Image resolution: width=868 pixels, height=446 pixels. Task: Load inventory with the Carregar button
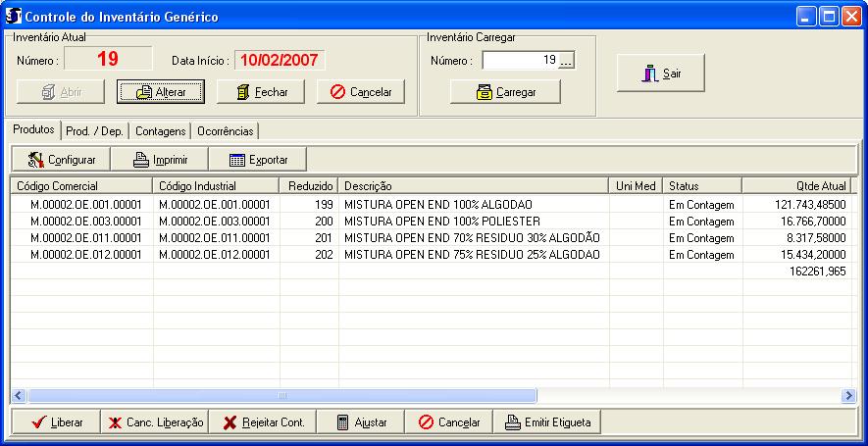pos(505,91)
